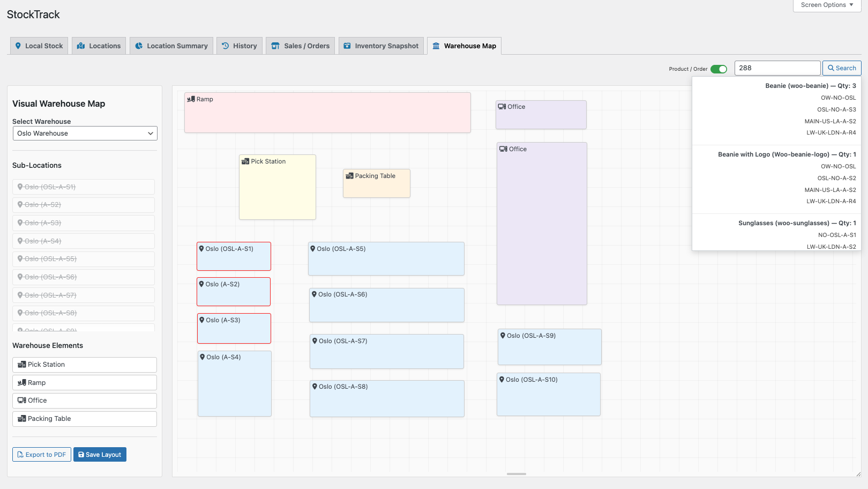Viewport: 868px width, 489px height.
Task: Switch to the Inventory Snapshot tab
Action: point(381,46)
